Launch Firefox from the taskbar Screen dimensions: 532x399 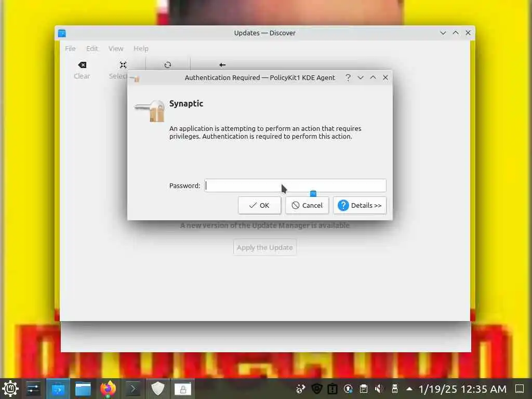click(x=108, y=389)
